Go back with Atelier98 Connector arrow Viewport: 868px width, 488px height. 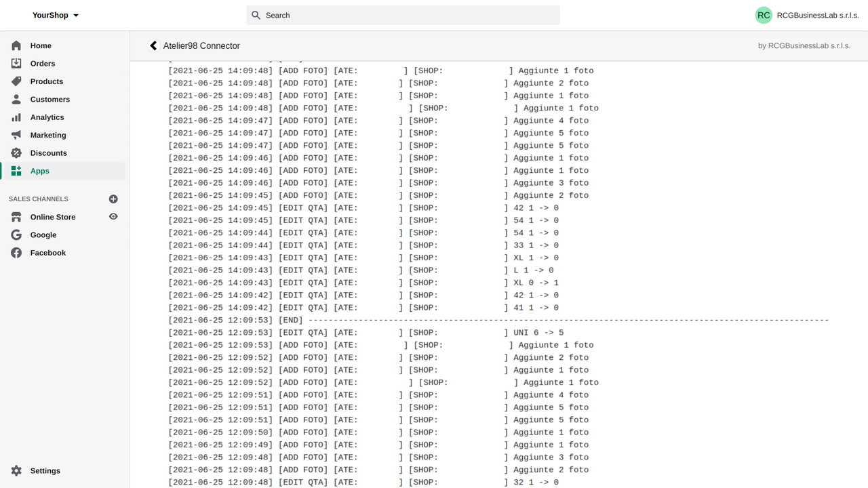(x=153, y=45)
